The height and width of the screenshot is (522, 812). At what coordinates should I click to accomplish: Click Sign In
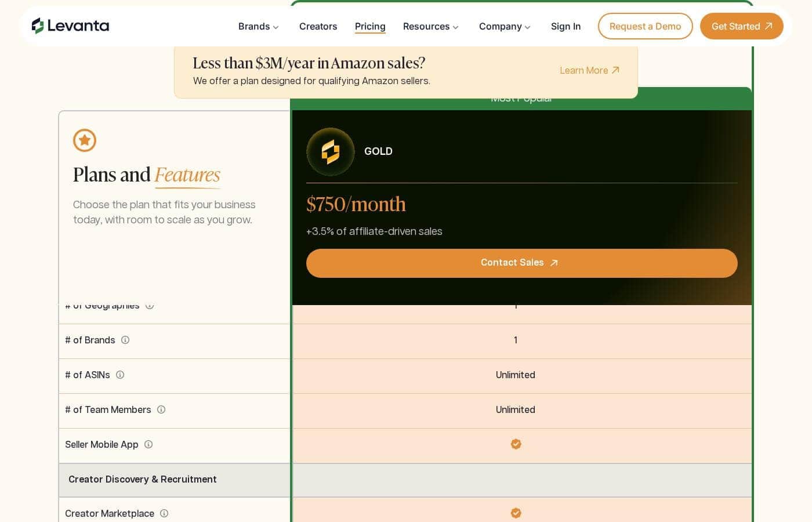(565, 26)
